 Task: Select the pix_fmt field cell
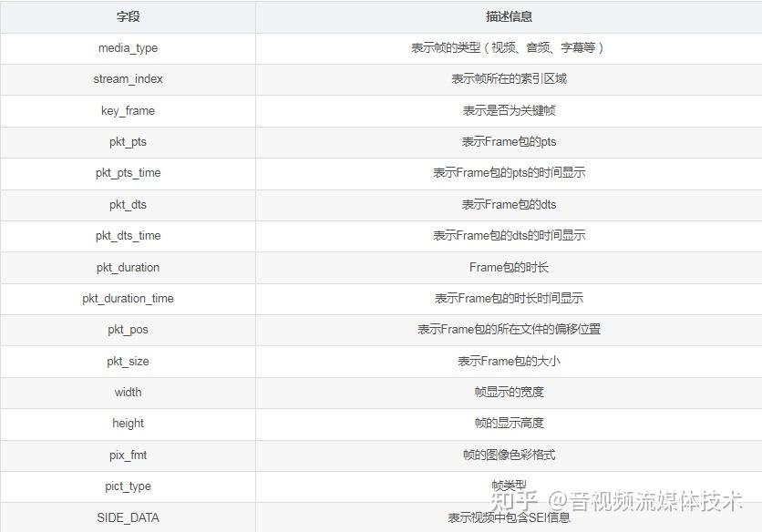pyautogui.click(x=128, y=455)
